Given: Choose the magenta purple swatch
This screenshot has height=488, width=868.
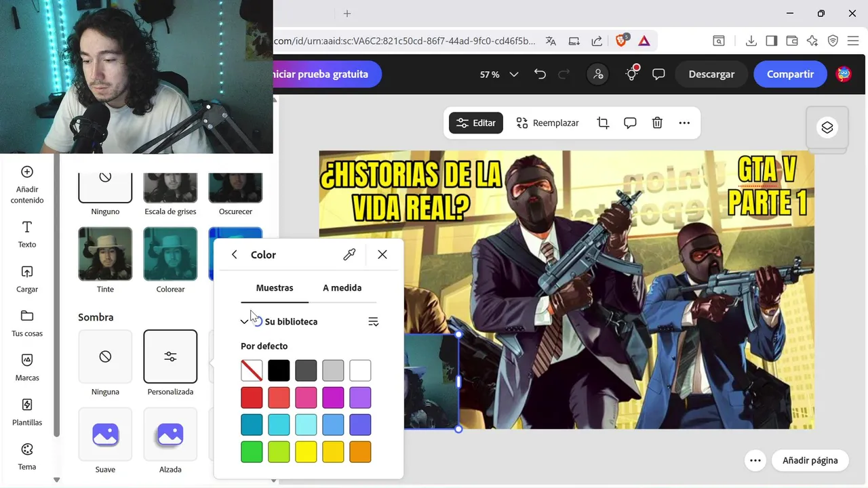Looking at the screenshot, I should tap(333, 398).
